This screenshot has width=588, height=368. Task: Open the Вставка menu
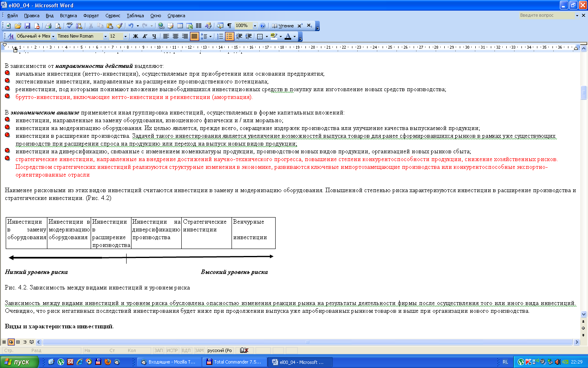[x=68, y=16]
